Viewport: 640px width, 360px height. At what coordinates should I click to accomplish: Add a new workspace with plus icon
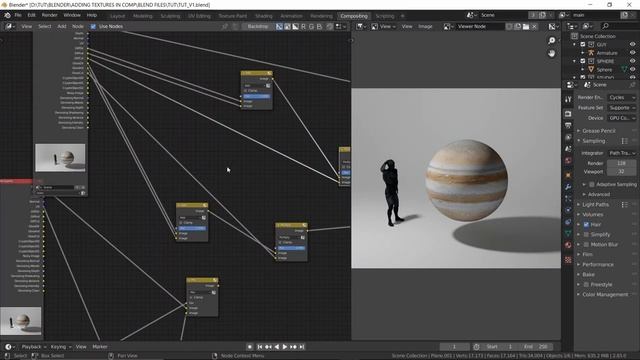tap(402, 16)
